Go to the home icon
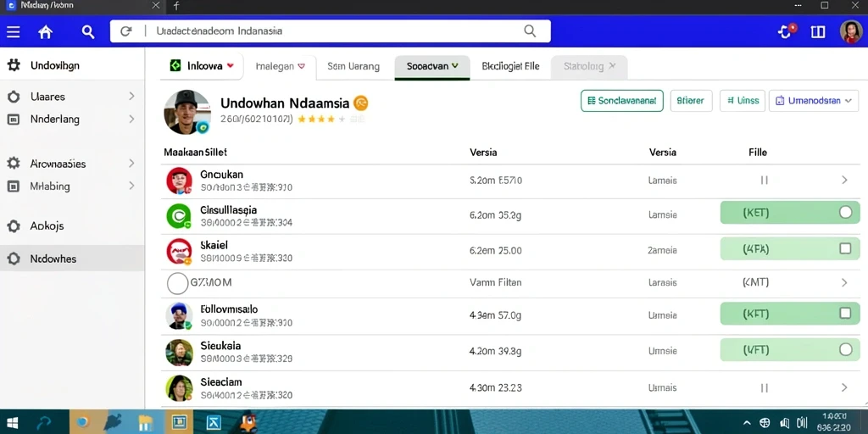Image resolution: width=868 pixels, height=434 pixels. click(x=46, y=32)
